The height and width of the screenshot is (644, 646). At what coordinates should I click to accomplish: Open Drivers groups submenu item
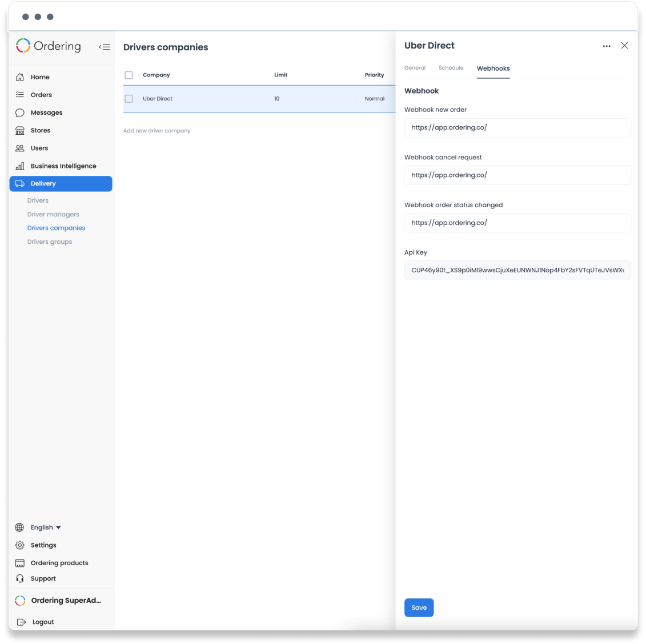click(x=50, y=241)
